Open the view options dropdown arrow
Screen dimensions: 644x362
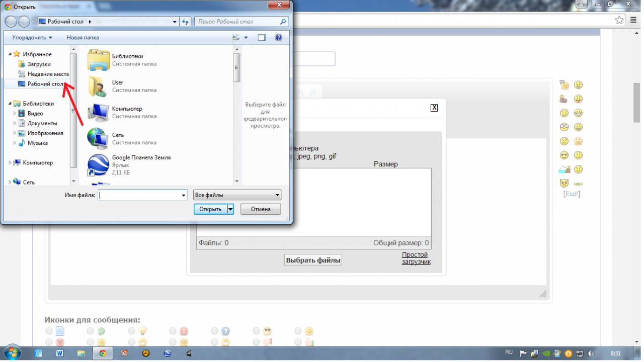tap(246, 38)
